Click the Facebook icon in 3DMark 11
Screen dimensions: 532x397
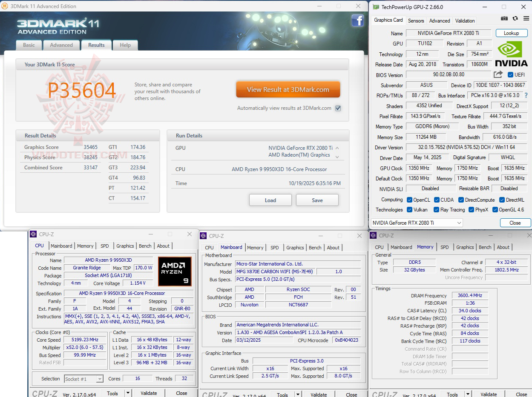[x=357, y=20]
